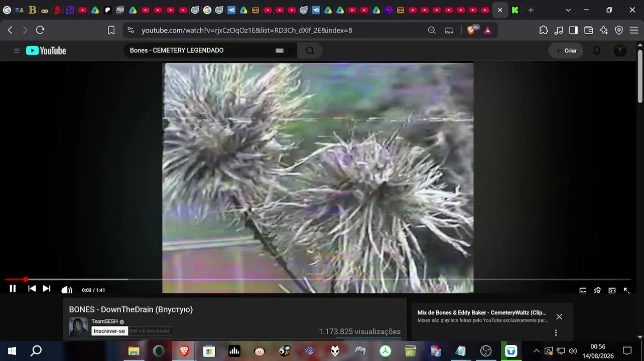The image size is (644, 361).
Task: Go to the YouTube home logo
Action: 46,51
